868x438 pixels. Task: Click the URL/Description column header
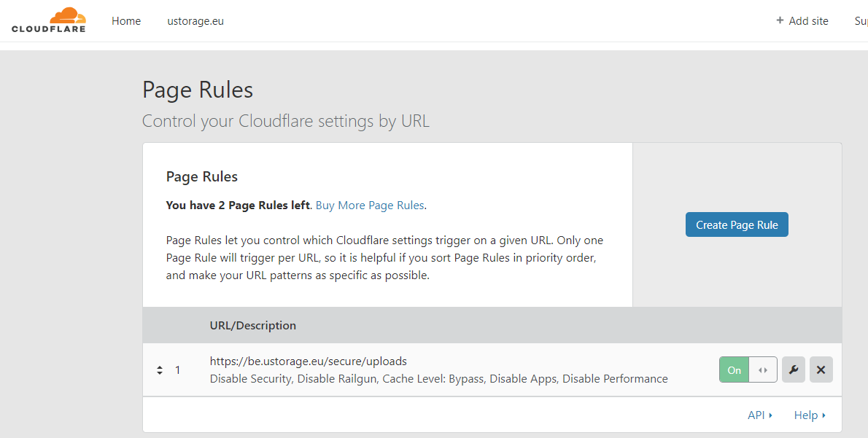(253, 325)
